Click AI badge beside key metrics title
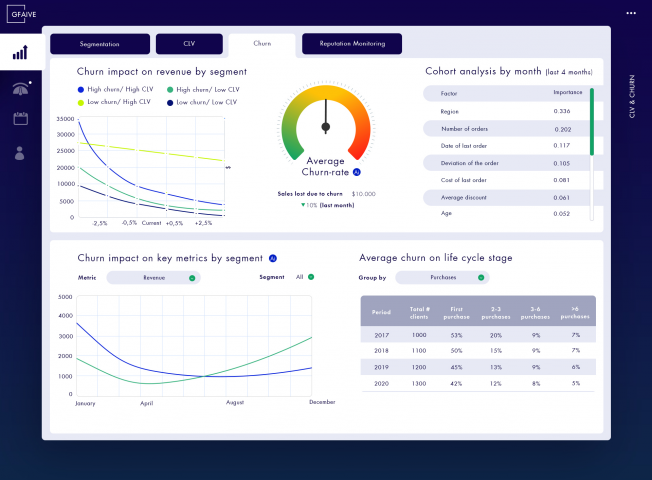The image size is (652, 480). (x=273, y=258)
